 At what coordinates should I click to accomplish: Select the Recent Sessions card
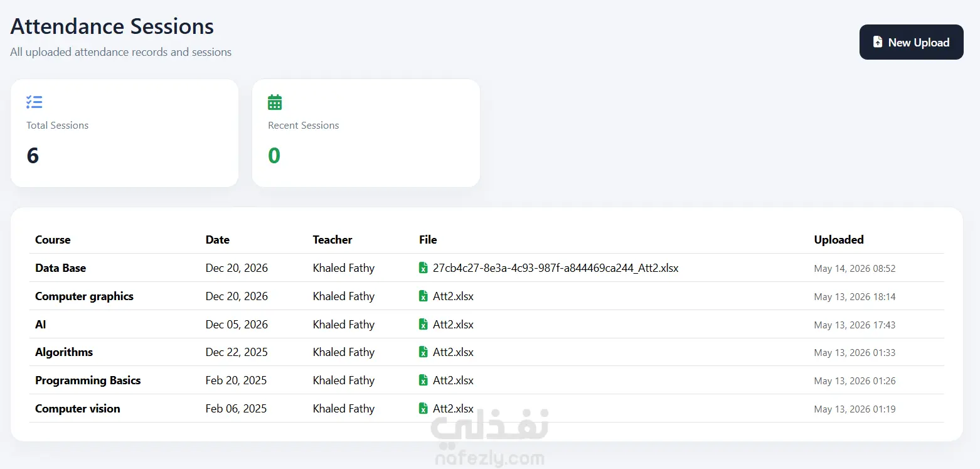point(366,133)
